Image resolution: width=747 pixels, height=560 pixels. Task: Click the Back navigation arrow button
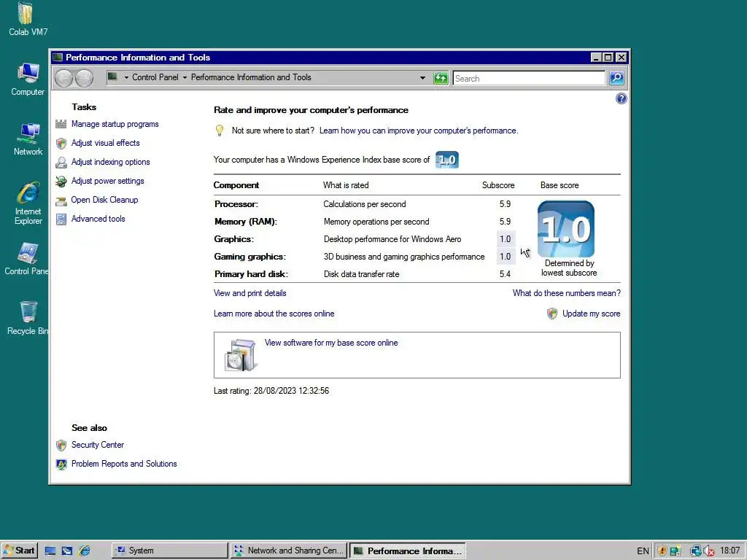pos(64,78)
